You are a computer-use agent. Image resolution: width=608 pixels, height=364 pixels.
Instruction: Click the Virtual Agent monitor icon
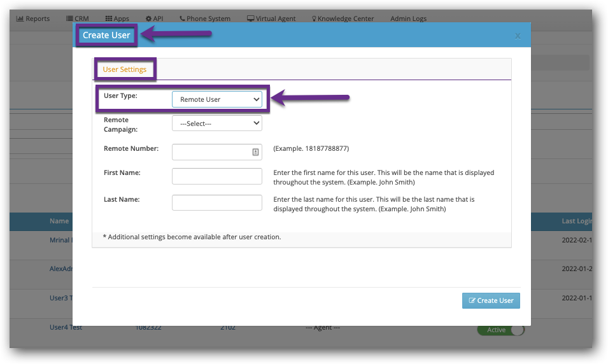click(x=251, y=18)
